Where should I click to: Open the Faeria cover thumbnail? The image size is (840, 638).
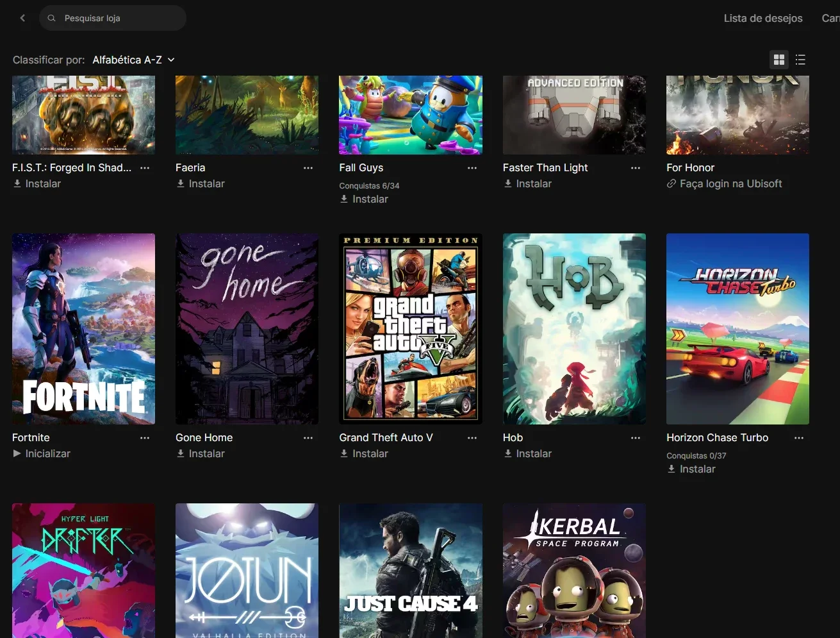[x=247, y=115]
